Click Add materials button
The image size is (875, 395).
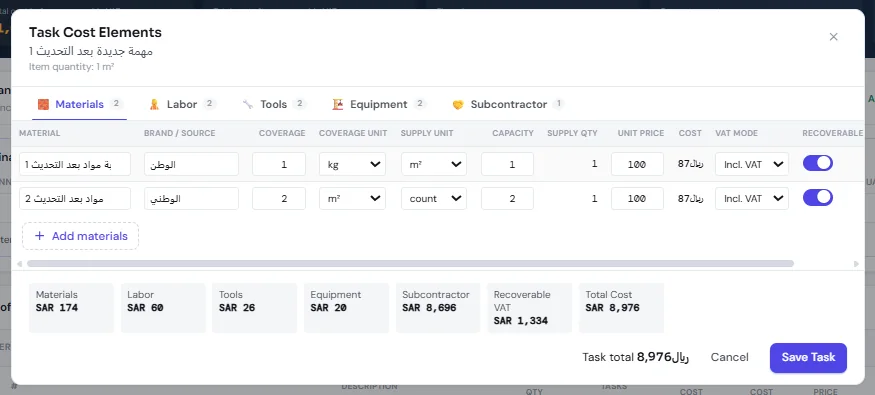click(80, 236)
